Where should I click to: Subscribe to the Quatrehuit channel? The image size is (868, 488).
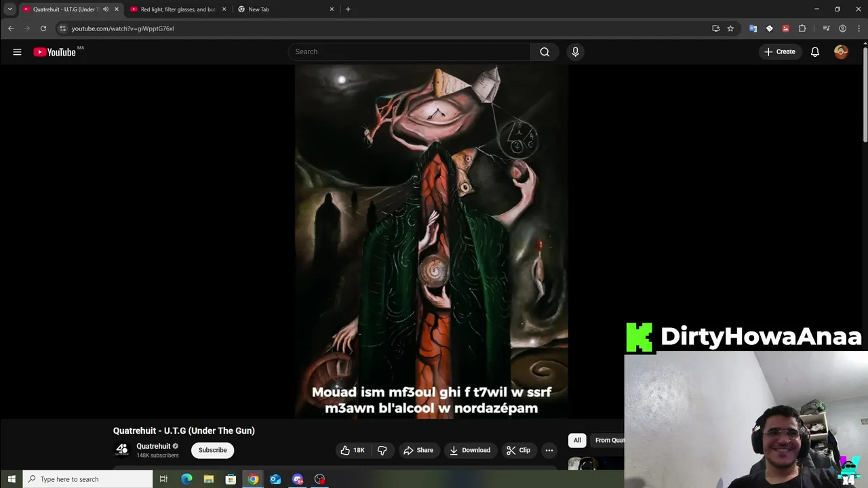(x=212, y=450)
